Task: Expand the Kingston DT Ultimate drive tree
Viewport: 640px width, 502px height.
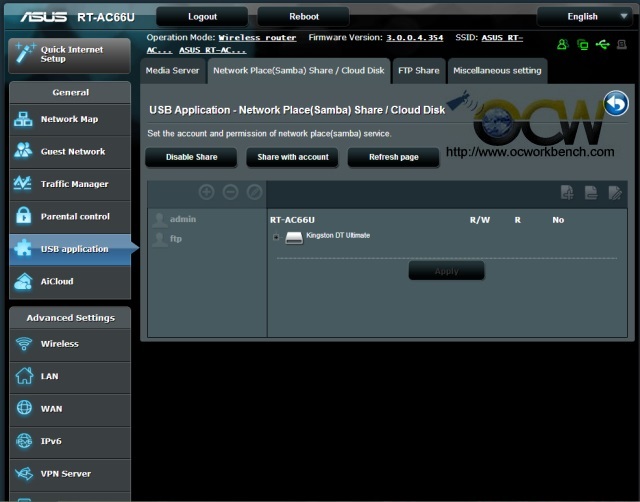Action: point(276,237)
